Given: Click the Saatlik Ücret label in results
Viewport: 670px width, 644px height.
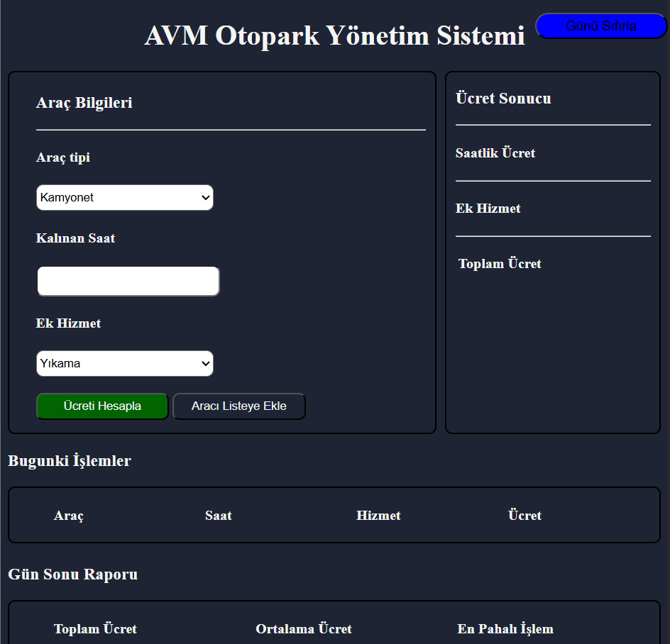Looking at the screenshot, I should [x=495, y=153].
